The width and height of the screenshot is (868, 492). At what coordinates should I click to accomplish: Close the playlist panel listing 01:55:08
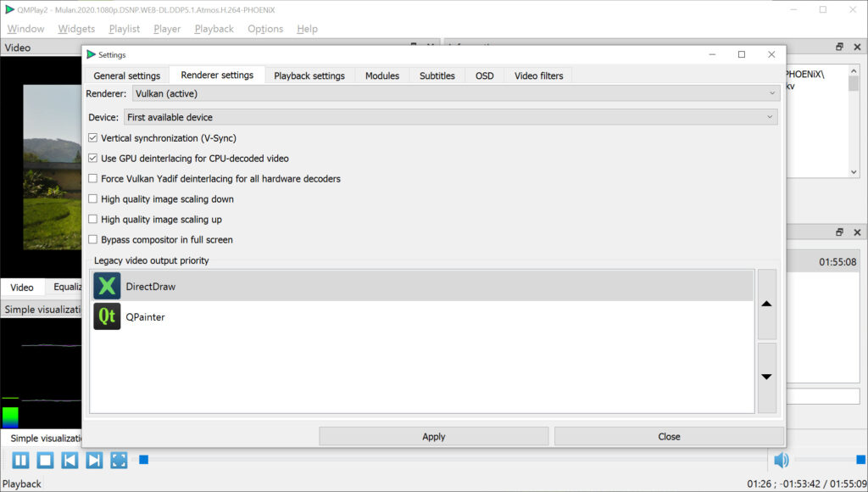(857, 232)
